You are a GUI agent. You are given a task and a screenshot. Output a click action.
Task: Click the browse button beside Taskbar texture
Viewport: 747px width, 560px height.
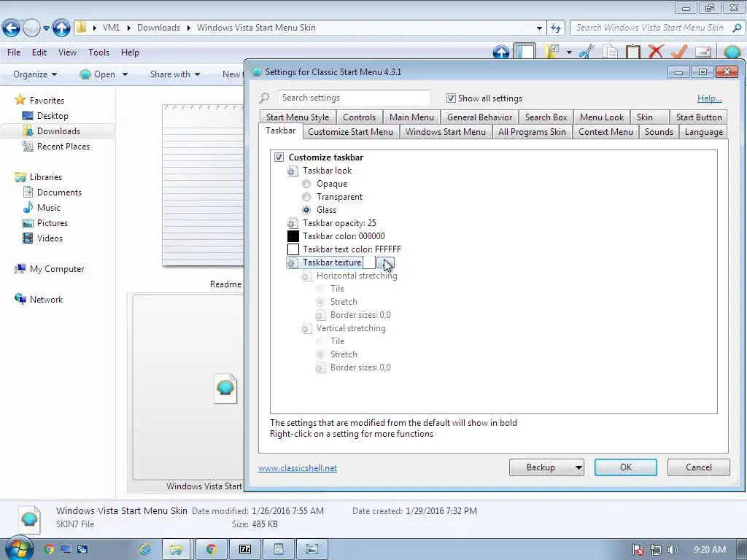385,262
